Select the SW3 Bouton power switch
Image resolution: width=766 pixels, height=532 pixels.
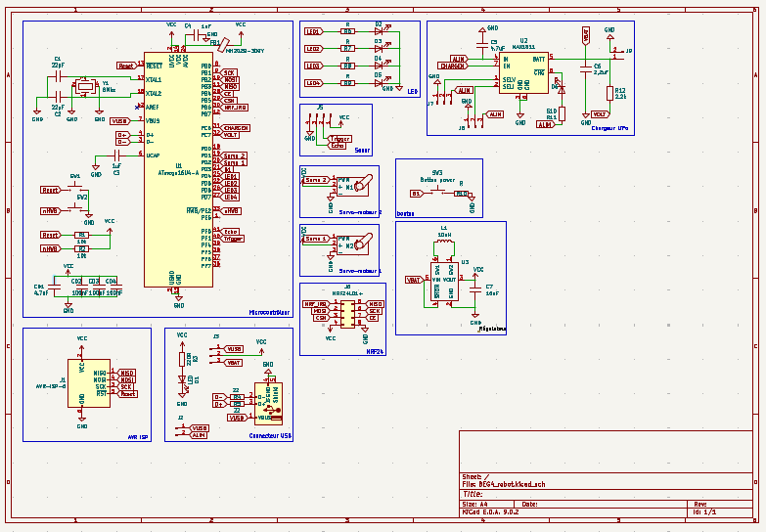click(x=436, y=193)
